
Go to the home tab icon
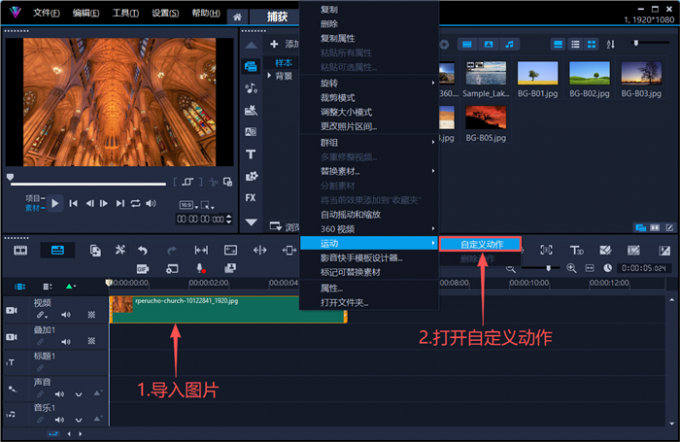(237, 17)
